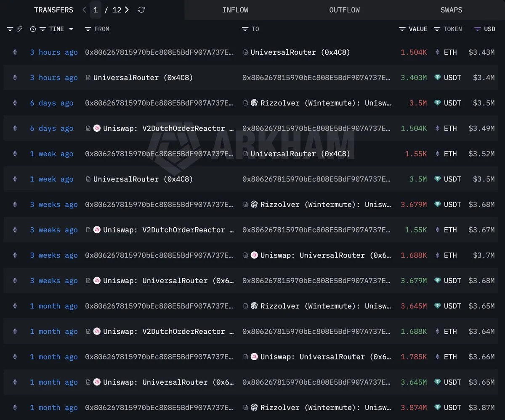
Task: Click USDT token icon in $3.4M row
Action: tap(437, 77)
